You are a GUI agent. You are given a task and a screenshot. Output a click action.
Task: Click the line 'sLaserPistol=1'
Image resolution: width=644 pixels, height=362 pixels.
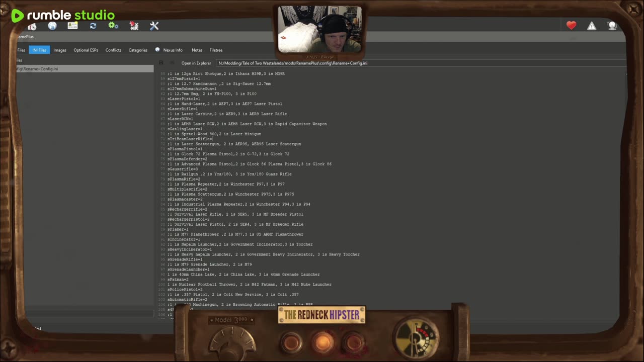[x=184, y=99]
